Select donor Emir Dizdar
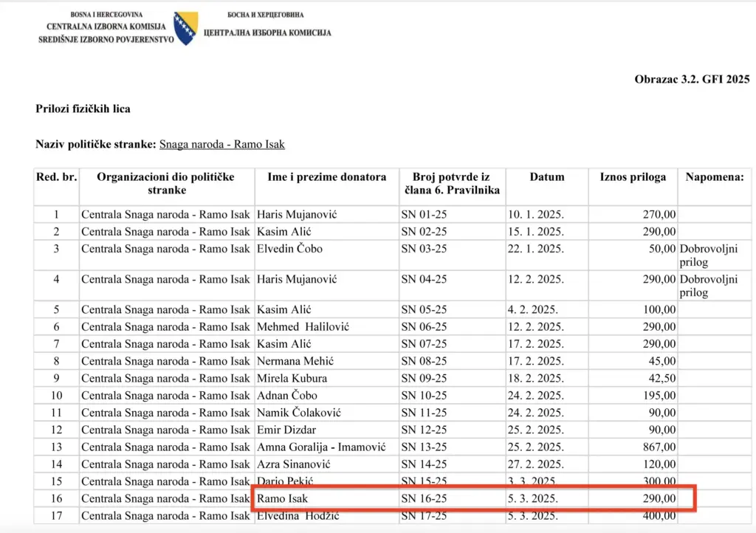Screen dimensions: 756x533 coord(286,430)
